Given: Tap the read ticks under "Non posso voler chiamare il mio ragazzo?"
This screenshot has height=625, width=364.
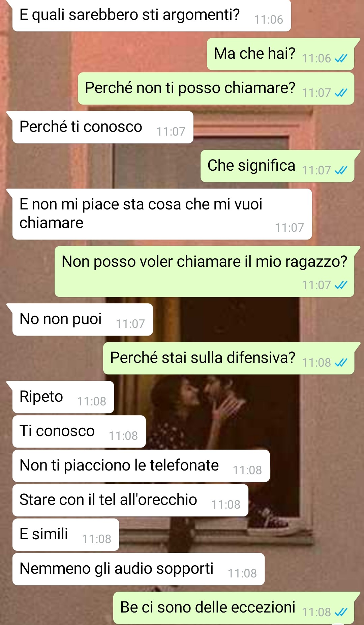Looking at the screenshot, I should coord(341,285).
